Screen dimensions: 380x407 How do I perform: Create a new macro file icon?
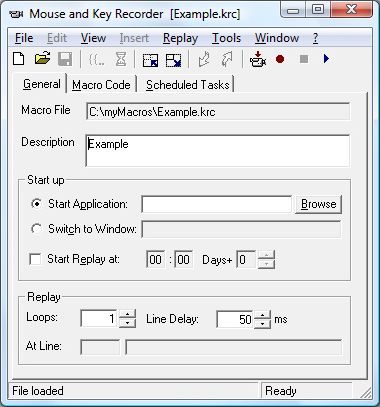(x=19, y=59)
